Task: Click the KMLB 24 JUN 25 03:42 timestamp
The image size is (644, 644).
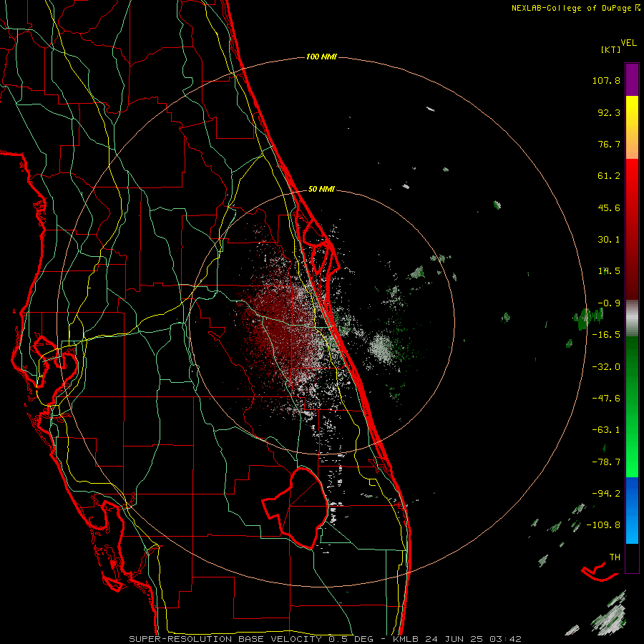Action: [457, 639]
